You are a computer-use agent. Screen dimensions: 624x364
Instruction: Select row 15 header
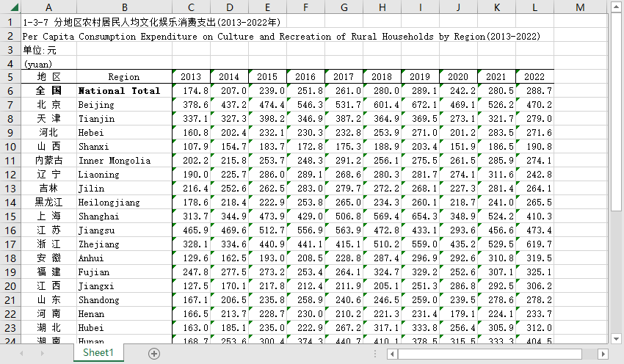click(10, 216)
